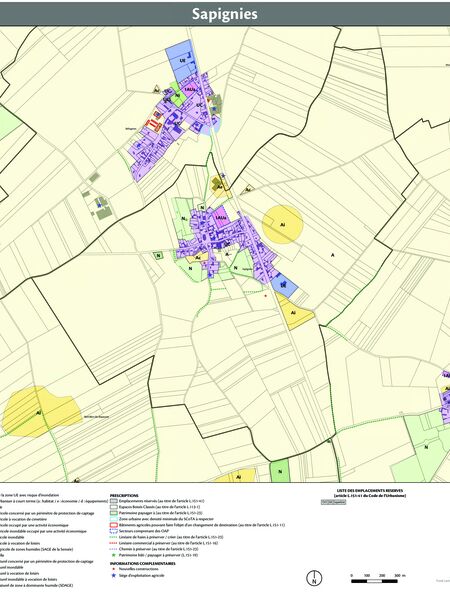Click the Liste des emplacements réservés heading
Viewport: 450px width, 600px height.
369,493
